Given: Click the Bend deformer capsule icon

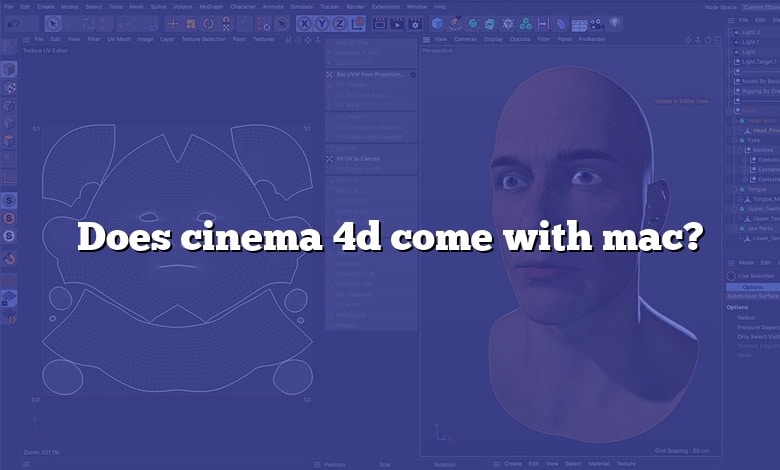Looking at the screenshot, I should point(561,23).
